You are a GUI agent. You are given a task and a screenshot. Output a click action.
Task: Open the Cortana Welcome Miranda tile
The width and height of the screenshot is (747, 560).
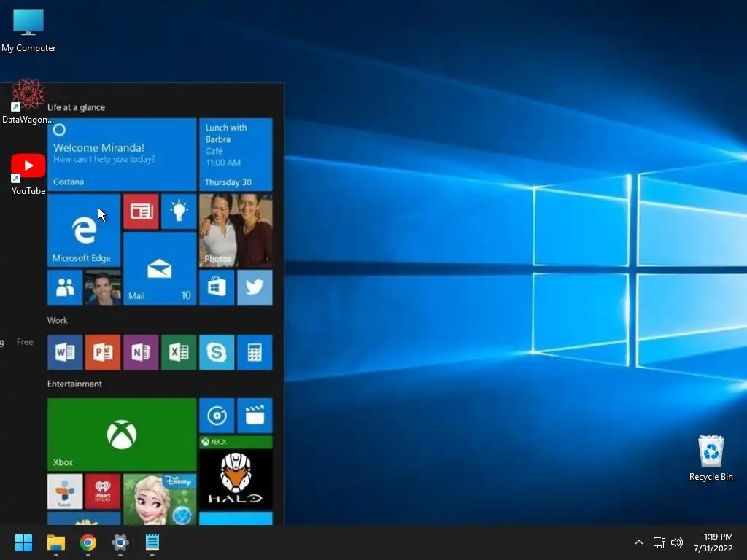(x=122, y=155)
